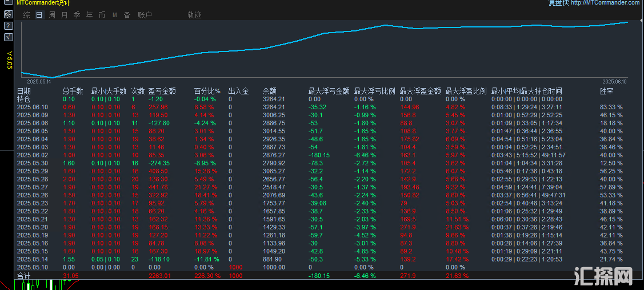Select the 2025.05.29 date row
This screenshot has height=290, width=644.
[33, 171]
